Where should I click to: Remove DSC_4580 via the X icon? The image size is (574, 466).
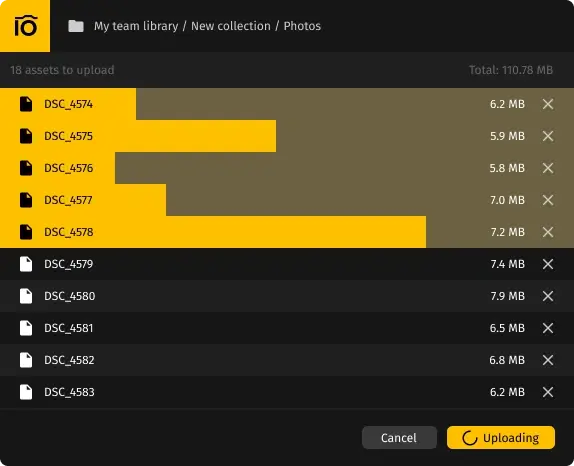click(x=548, y=296)
